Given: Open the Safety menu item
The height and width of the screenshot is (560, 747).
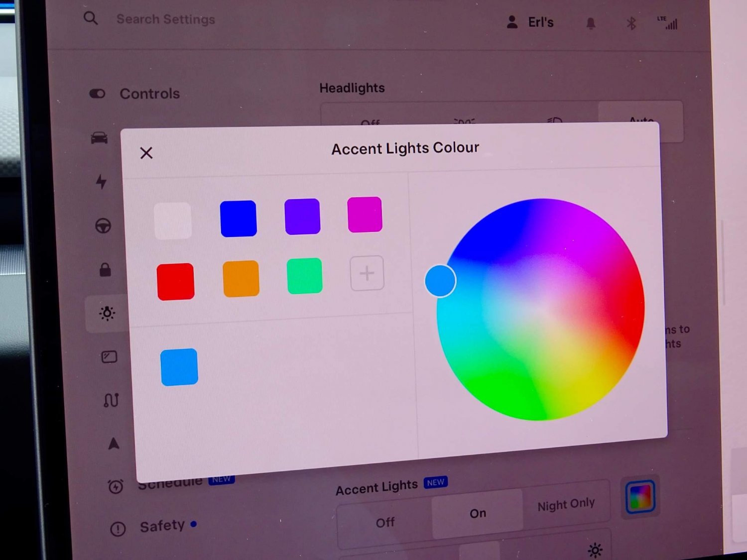Looking at the screenshot, I should point(162,526).
